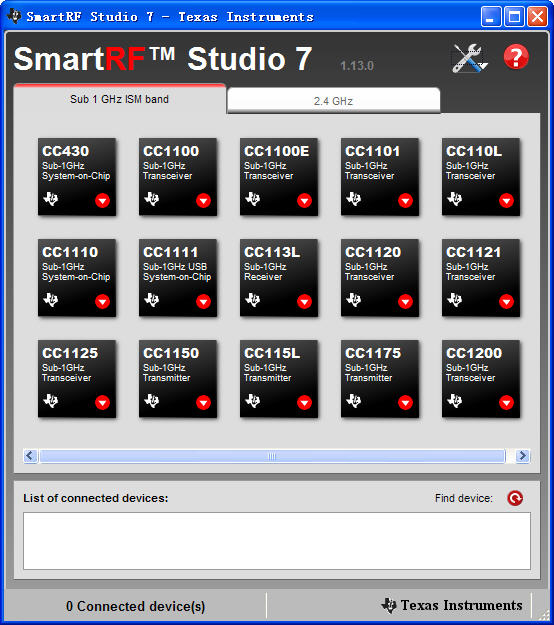Expand the CC1100E red dropdown arrow
The image size is (554, 625).
click(x=305, y=200)
